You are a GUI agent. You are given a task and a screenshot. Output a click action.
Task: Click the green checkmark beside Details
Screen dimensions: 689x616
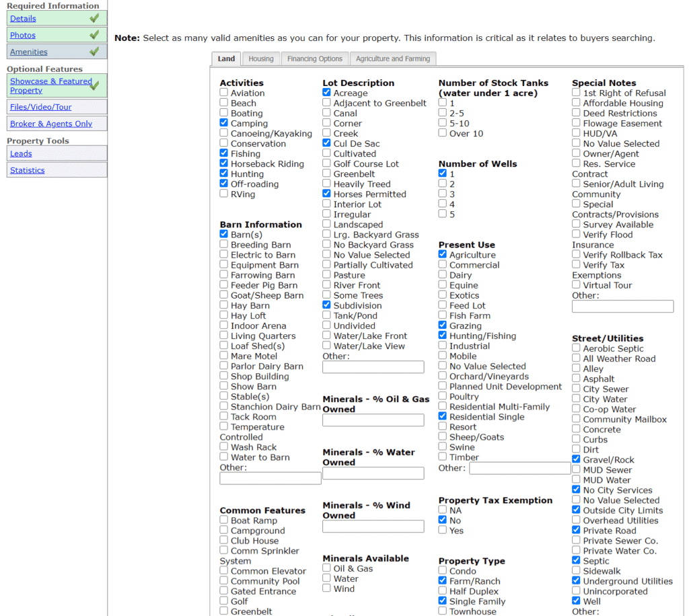pyautogui.click(x=94, y=18)
